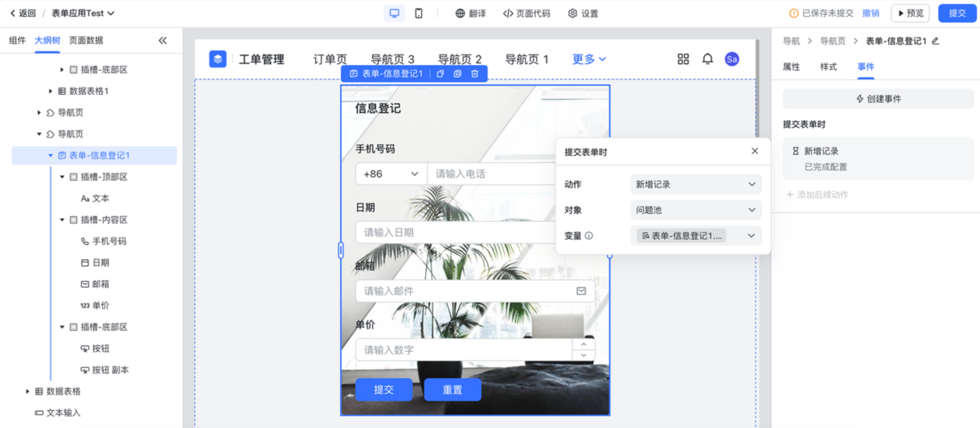The height and width of the screenshot is (428, 980).
Task: Switch to desktop preview mode icon
Action: [394, 13]
